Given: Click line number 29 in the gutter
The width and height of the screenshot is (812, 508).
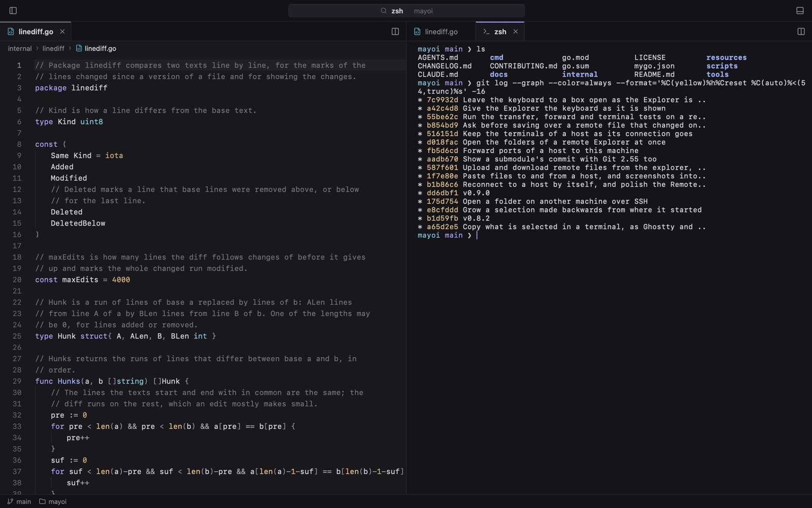Looking at the screenshot, I should click(x=17, y=381).
